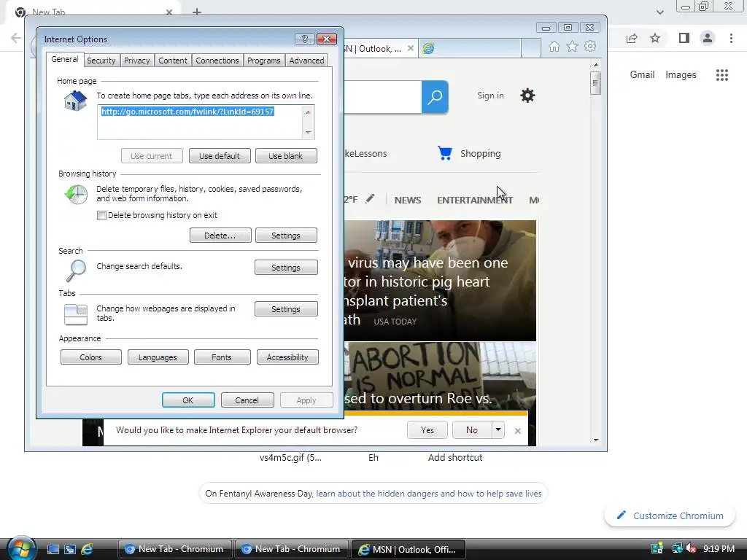Click the MSN search magnifier button
Screen dimensions: 747x560
tap(435, 97)
